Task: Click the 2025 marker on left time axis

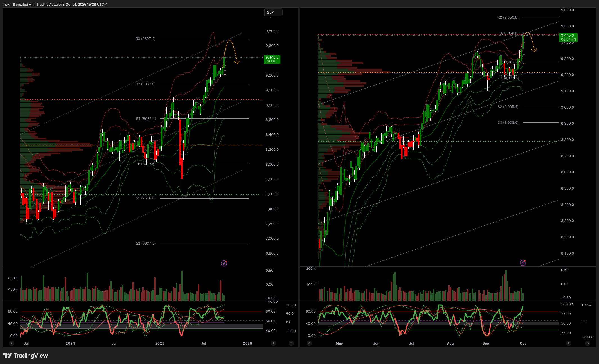Action: tap(159, 343)
